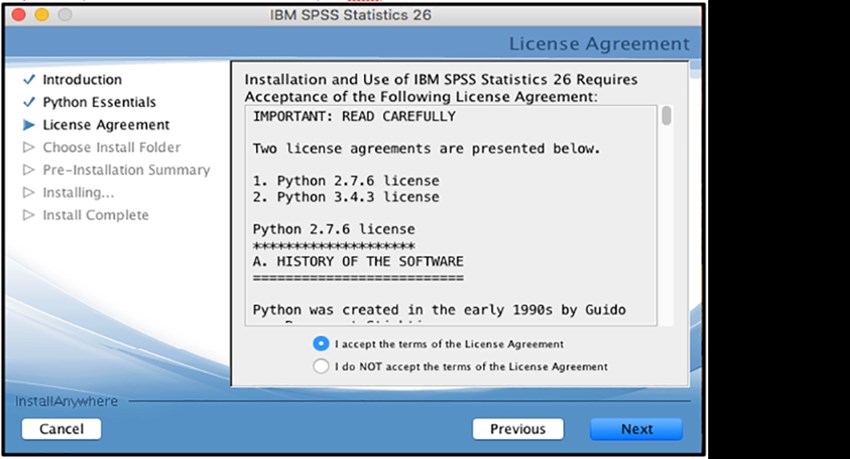Click the License Agreement step arrow icon
The height and width of the screenshot is (459, 850).
click(29, 125)
